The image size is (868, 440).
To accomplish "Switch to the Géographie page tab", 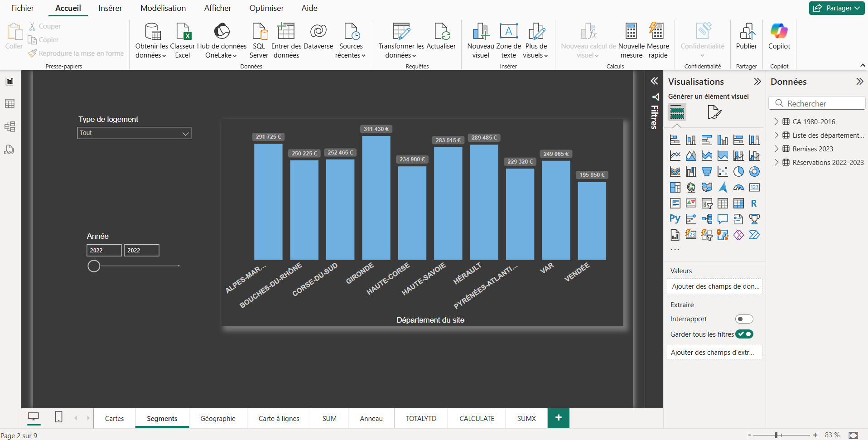I will (x=218, y=418).
